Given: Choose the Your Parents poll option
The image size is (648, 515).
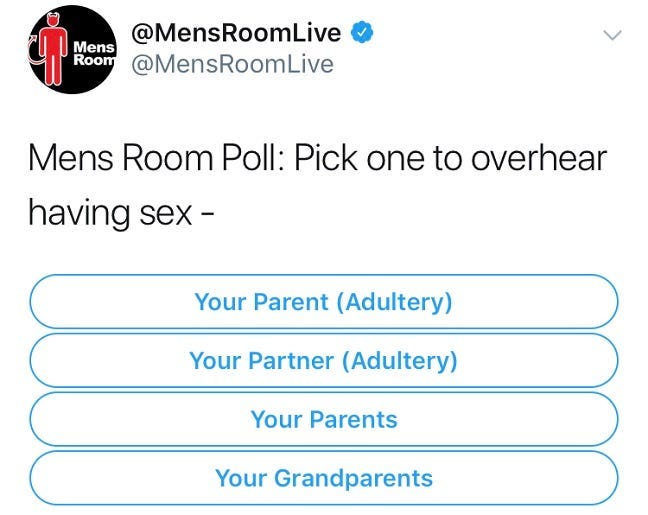Looking at the screenshot, I should [324, 419].
